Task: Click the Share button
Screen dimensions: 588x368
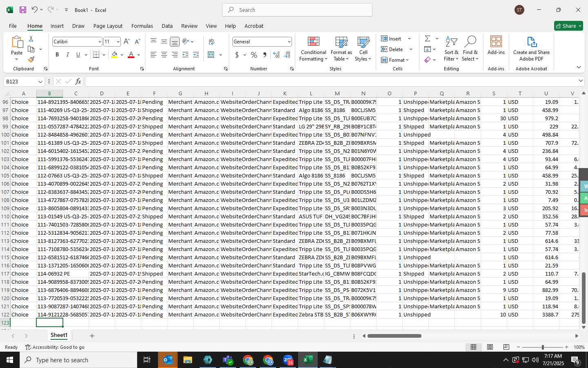Action: (x=568, y=26)
